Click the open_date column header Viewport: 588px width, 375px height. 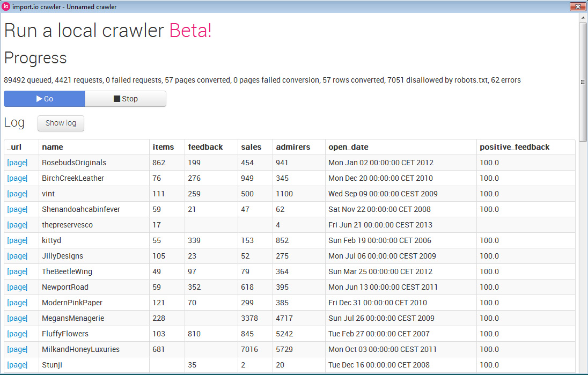click(x=348, y=147)
